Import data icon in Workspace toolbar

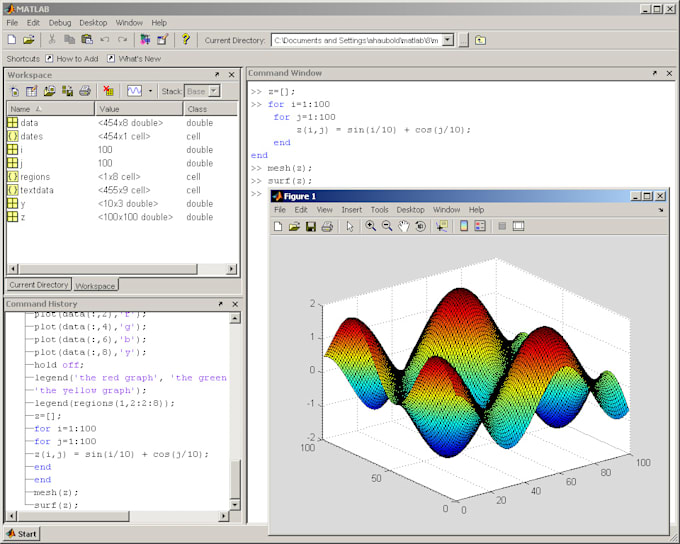pos(49,91)
